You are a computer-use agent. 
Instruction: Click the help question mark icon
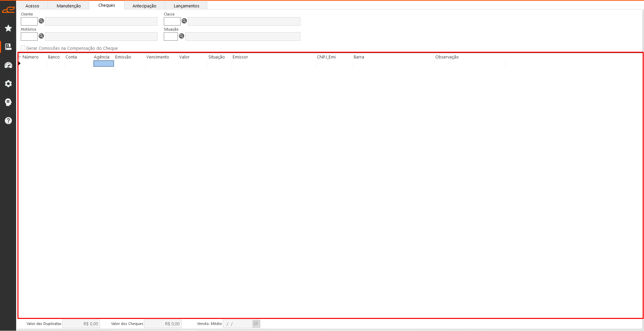(8, 121)
